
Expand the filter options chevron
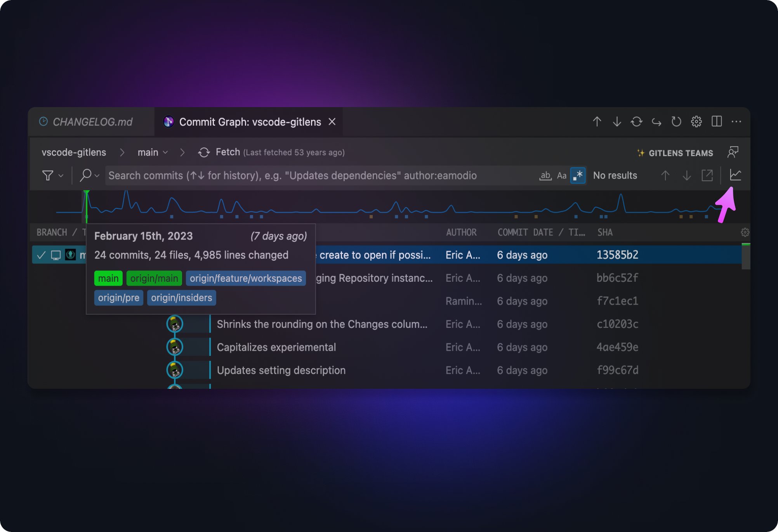[60, 176]
